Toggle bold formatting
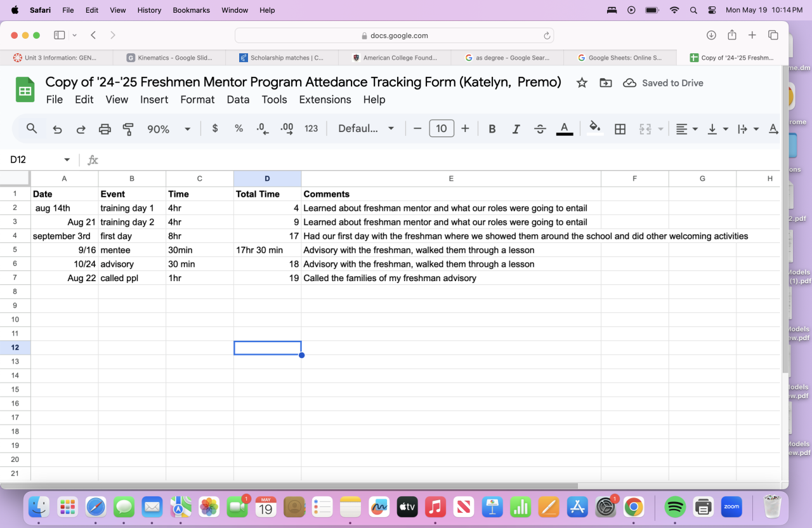Viewport: 812px width, 528px height. coord(492,129)
